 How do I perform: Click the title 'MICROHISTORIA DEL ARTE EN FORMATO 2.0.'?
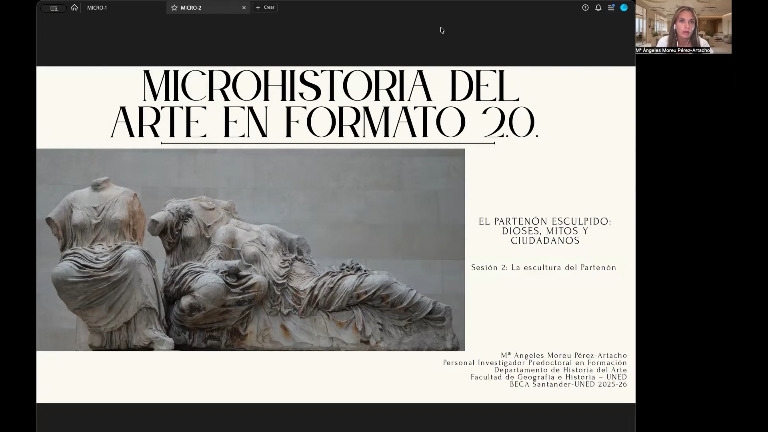click(324, 104)
